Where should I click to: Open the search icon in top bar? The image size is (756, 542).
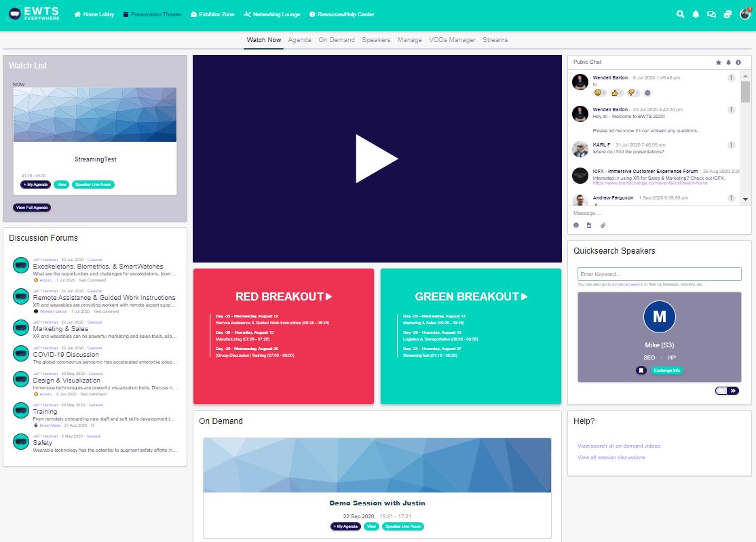pyautogui.click(x=680, y=14)
